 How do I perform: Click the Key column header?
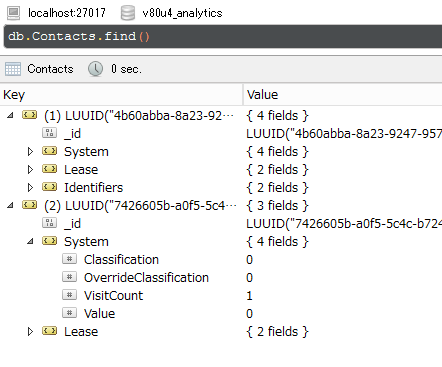tap(121, 95)
